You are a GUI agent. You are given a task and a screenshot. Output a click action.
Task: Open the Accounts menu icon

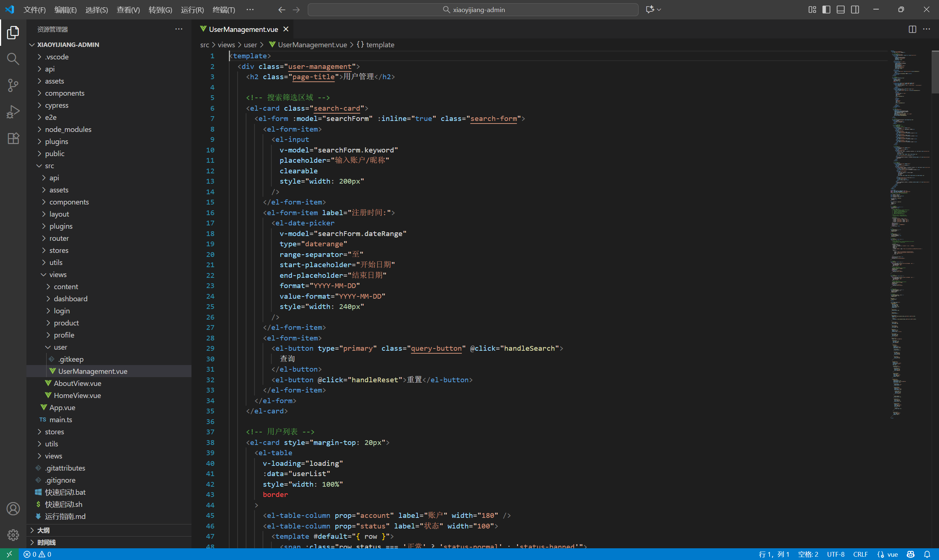pos(13,509)
